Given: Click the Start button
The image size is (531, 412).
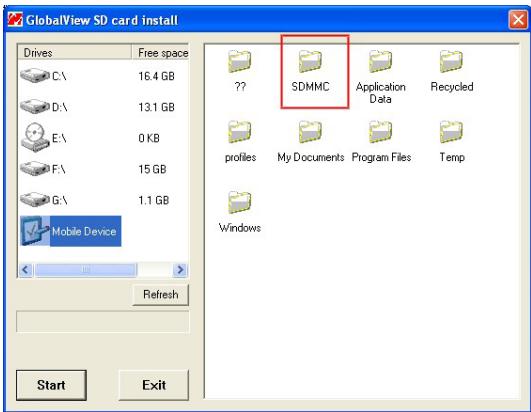Looking at the screenshot, I should coord(51,385).
